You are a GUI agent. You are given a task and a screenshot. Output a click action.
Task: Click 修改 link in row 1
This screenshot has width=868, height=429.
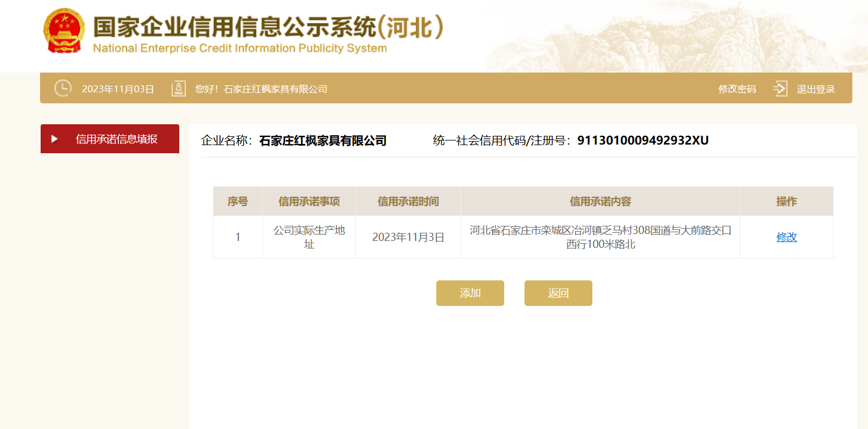787,237
